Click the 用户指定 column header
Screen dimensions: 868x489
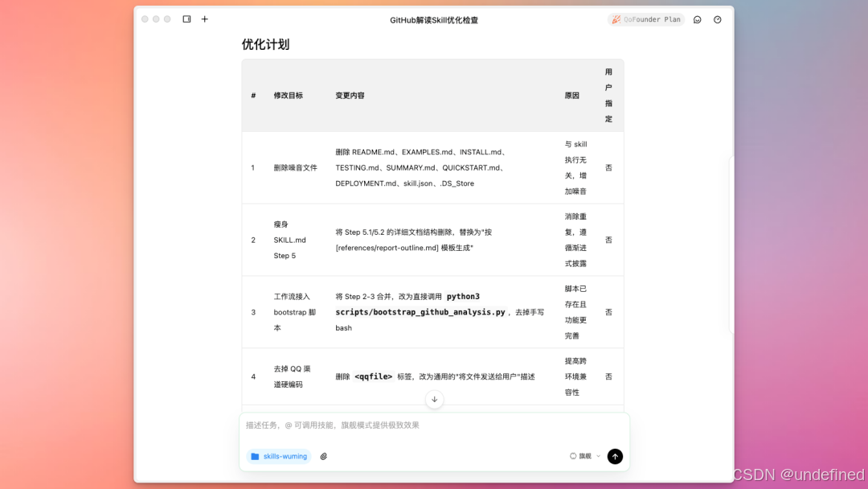click(x=608, y=95)
